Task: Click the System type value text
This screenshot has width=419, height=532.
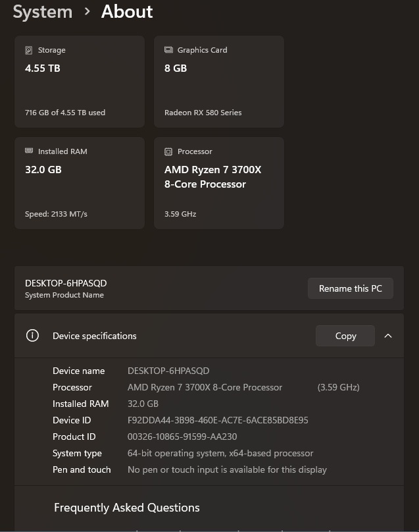Action: 220,453
